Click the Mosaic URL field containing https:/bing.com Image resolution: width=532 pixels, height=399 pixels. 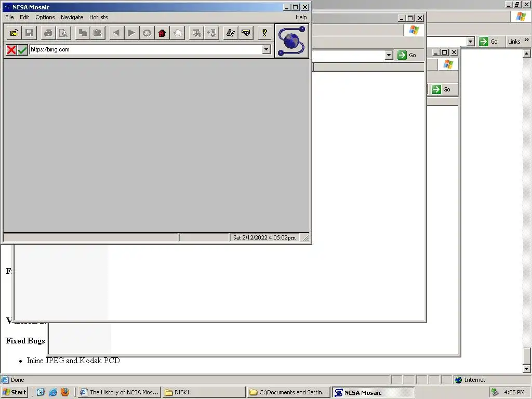tap(146, 49)
